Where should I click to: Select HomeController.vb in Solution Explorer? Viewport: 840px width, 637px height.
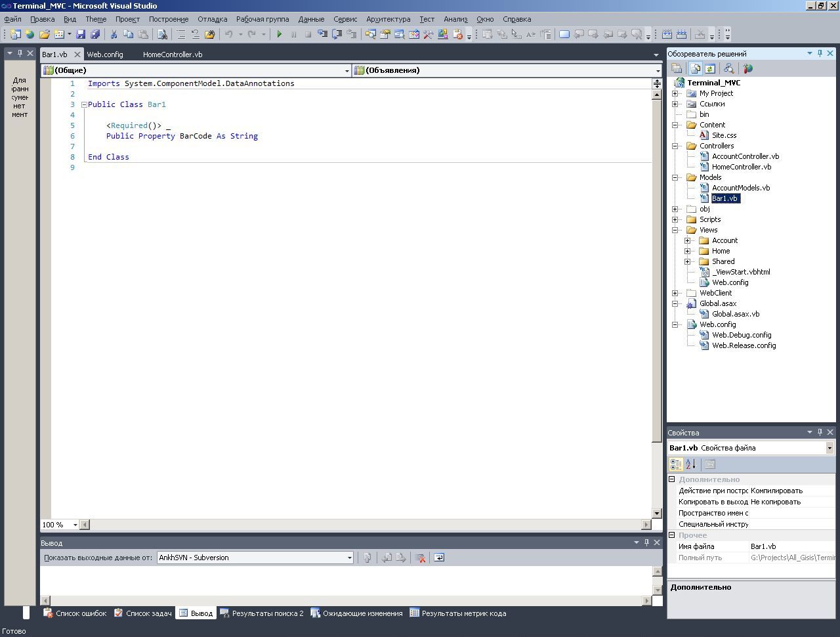(x=742, y=167)
